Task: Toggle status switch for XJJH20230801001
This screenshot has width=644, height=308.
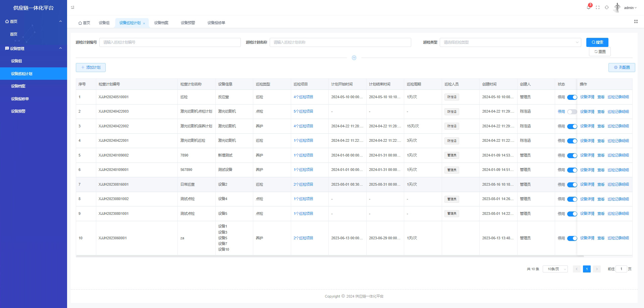Action: tap(572, 214)
